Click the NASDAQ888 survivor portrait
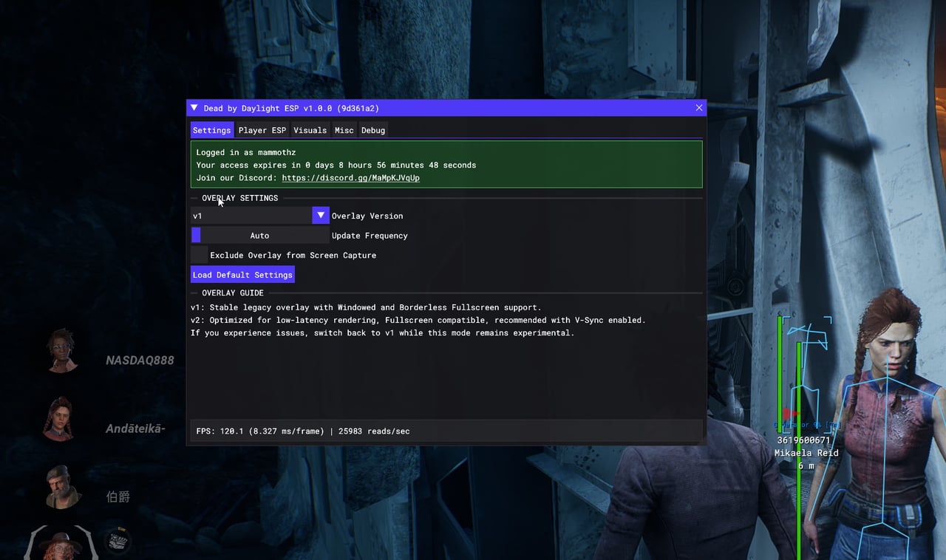Image resolution: width=946 pixels, height=560 pixels. (x=62, y=350)
